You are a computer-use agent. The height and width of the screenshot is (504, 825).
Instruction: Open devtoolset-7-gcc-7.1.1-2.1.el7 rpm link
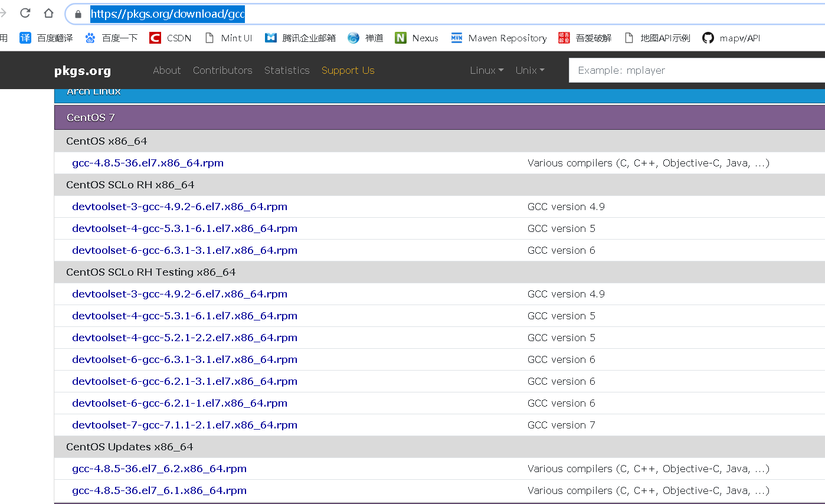[x=185, y=425]
